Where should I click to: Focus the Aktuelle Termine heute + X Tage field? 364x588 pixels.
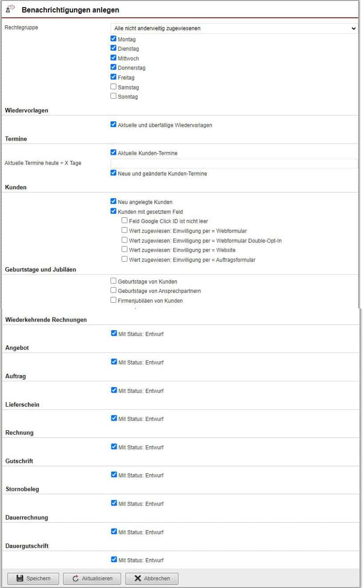[x=234, y=164]
